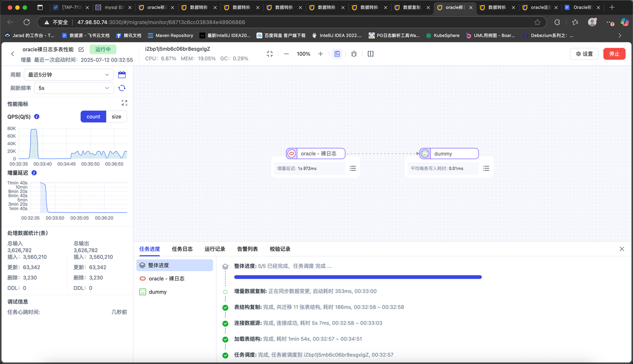The width and height of the screenshot is (633, 364).
Task: Zoom in with the plus icon
Action: tap(319, 53)
